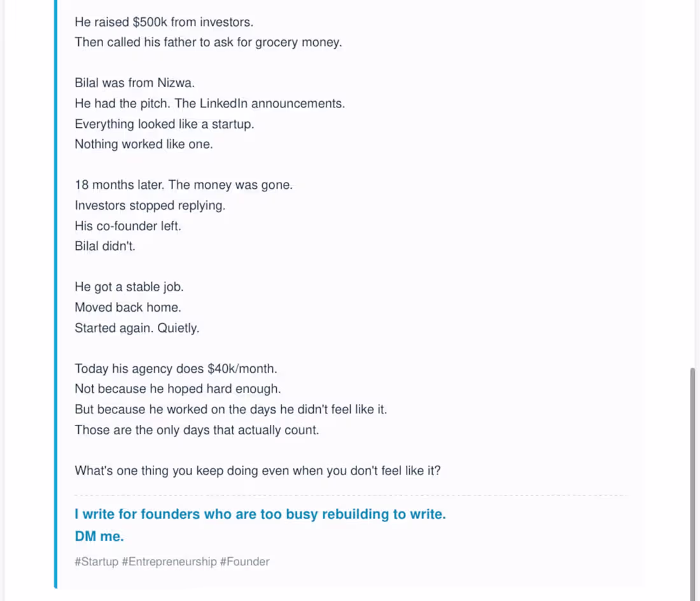Select the #Founder hashtag

pyautogui.click(x=244, y=562)
